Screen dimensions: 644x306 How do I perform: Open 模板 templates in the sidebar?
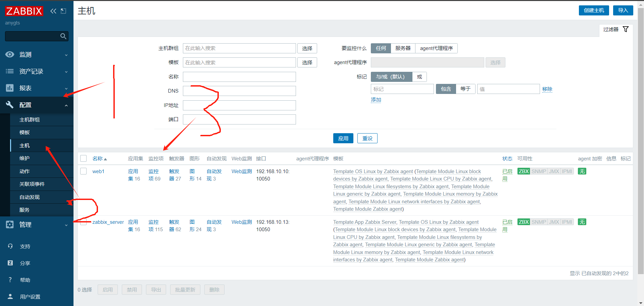click(25, 133)
